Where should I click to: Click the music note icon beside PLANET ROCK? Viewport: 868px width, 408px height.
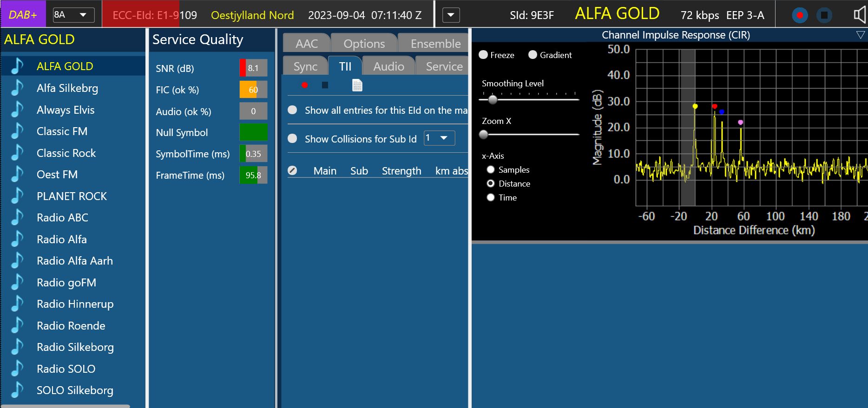pos(17,196)
